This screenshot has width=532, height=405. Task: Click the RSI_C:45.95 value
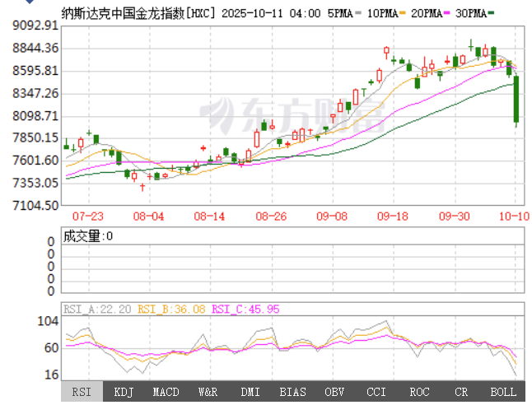[x=245, y=309]
